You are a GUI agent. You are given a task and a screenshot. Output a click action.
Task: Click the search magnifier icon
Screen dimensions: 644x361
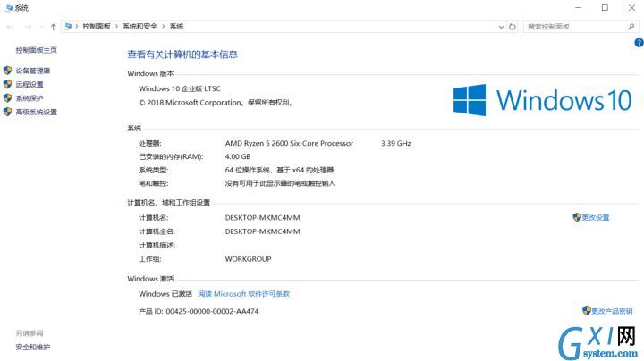[631, 27]
